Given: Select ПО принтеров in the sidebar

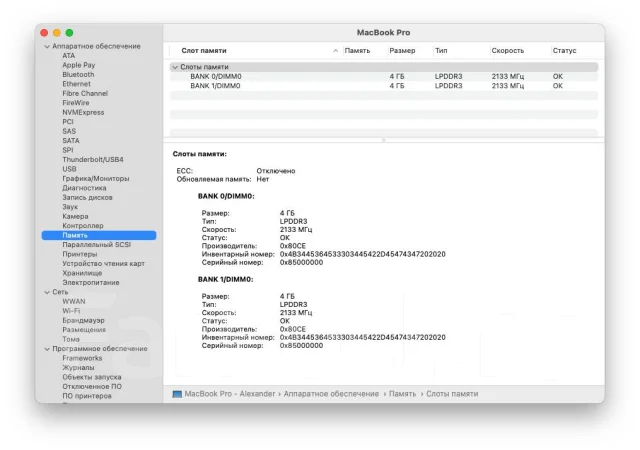Looking at the screenshot, I should click(x=87, y=396).
